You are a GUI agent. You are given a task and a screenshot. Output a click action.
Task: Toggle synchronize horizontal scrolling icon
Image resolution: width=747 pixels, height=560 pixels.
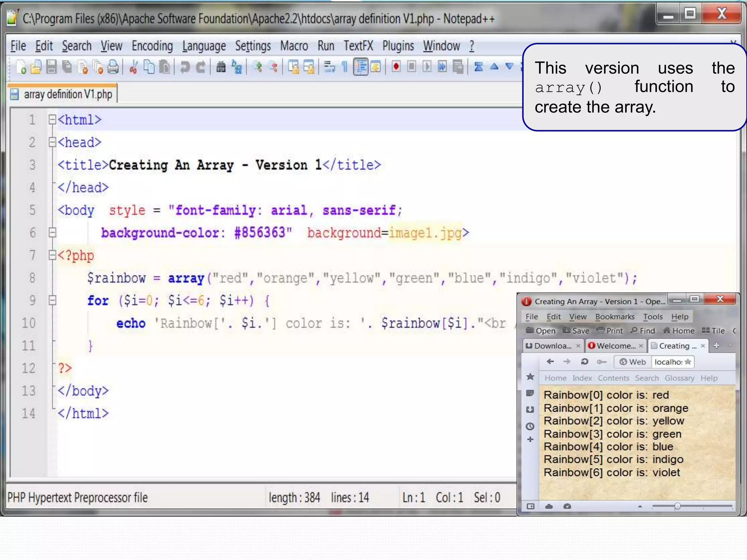coord(309,67)
